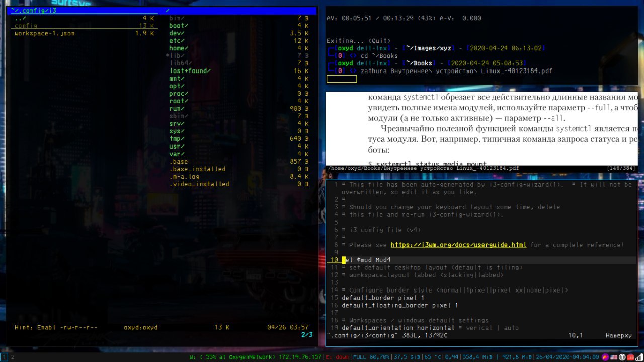Image resolution: width=644 pixels, height=362 pixels.
Task: Click the date and time in status bar
Action: (567, 357)
